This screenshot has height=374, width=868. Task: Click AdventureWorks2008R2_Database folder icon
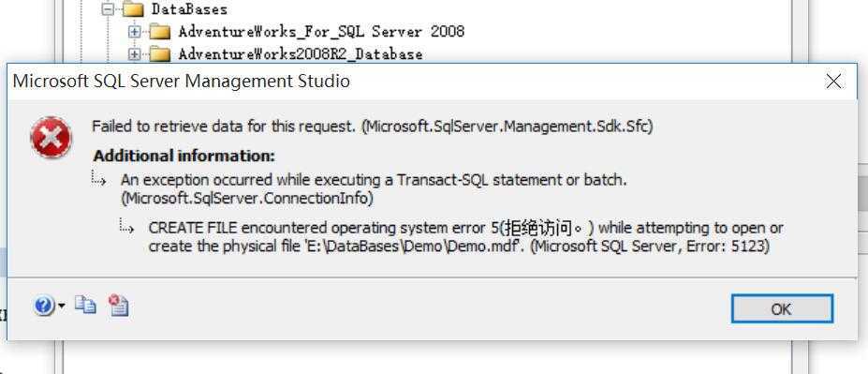(x=160, y=54)
